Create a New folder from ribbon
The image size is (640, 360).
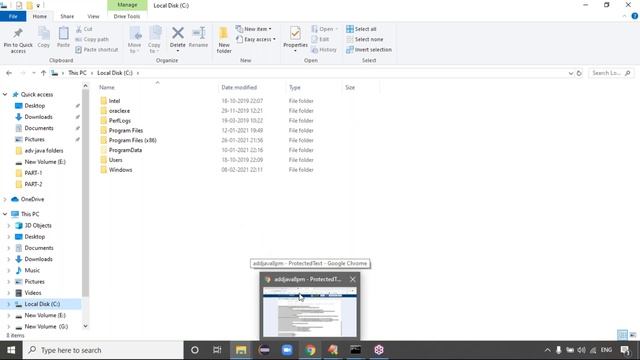coord(224,40)
